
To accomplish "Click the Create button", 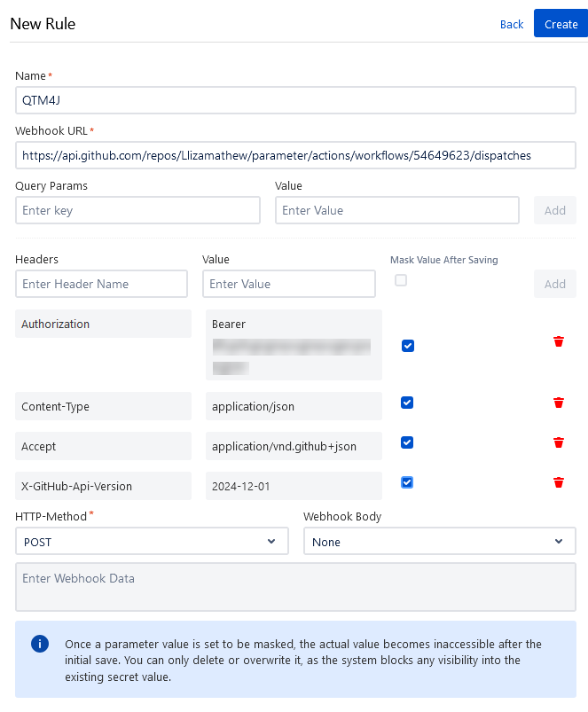I will [x=561, y=24].
